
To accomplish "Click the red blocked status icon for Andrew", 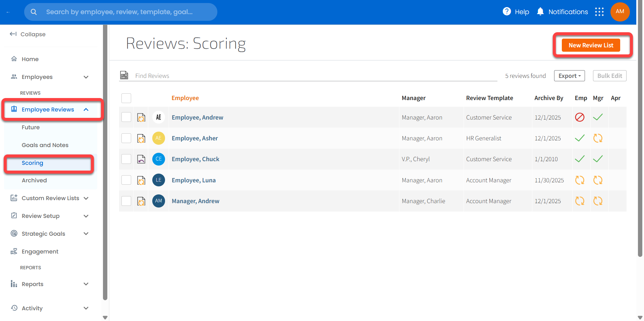I will pos(579,117).
